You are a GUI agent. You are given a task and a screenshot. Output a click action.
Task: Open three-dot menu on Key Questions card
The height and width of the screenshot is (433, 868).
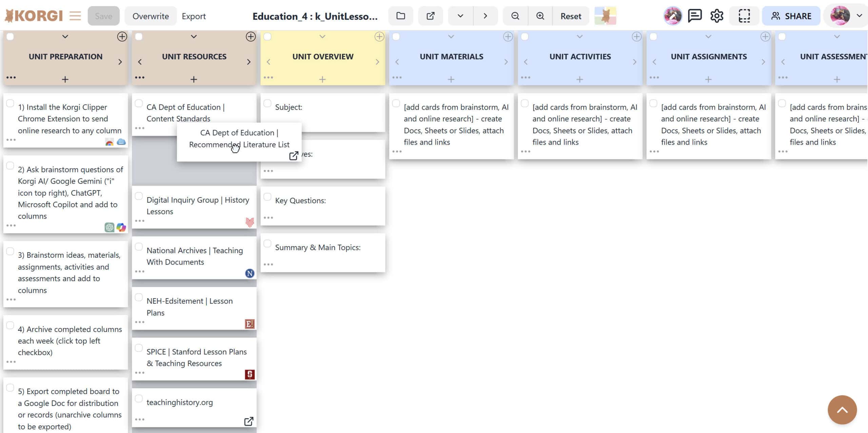click(268, 218)
